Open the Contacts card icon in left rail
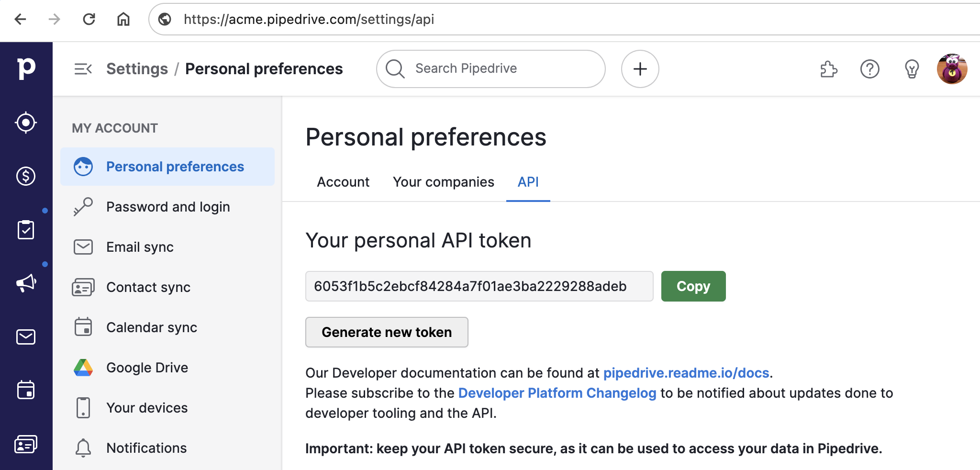980x470 pixels. pos(26,444)
